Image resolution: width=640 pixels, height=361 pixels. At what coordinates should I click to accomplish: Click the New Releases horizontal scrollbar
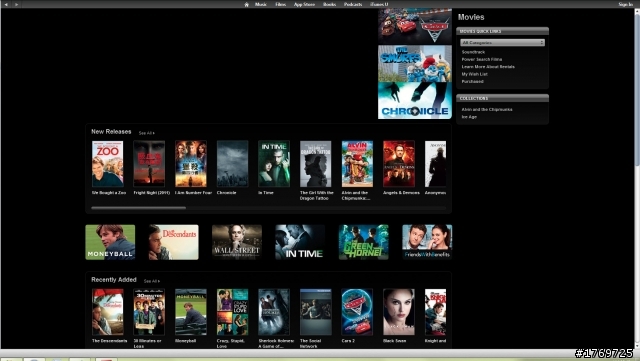click(139, 208)
